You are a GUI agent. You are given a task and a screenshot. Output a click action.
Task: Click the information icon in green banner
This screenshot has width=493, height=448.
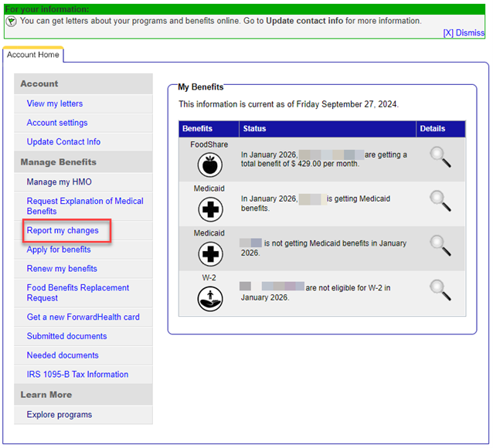(12, 22)
